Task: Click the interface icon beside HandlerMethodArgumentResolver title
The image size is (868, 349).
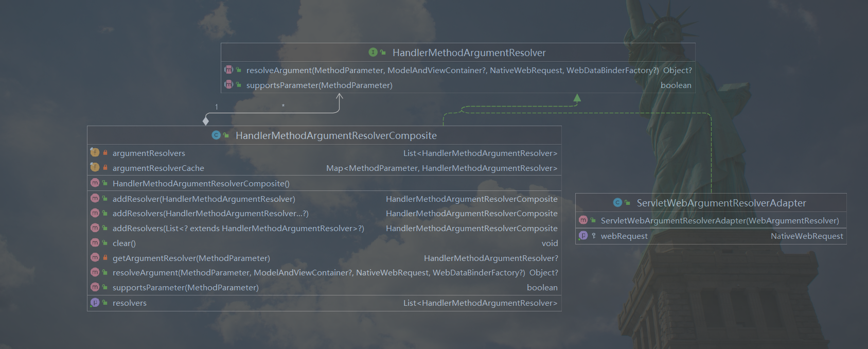Action: pyautogui.click(x=373, y=53)
